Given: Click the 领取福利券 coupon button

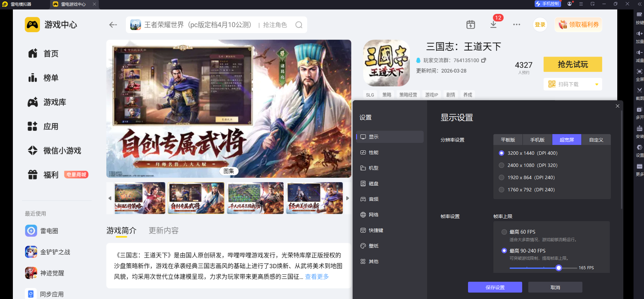Looking at the screenshot, I should coord(578,25).
